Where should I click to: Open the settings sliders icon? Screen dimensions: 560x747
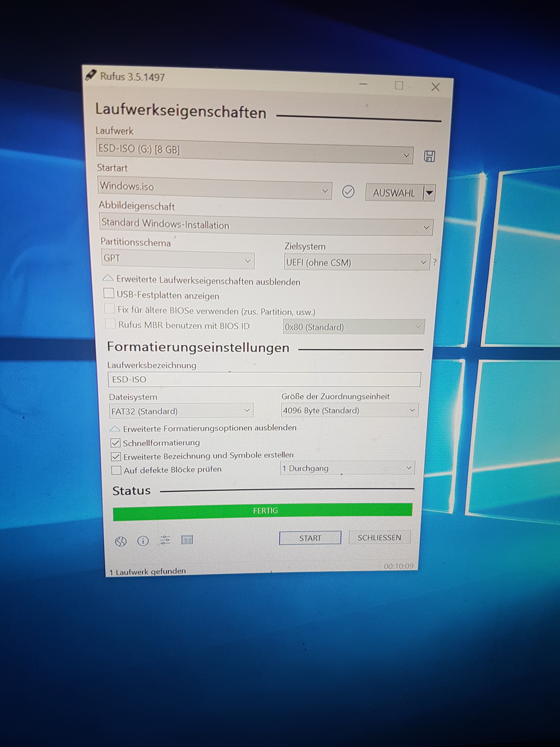(165, 540)
